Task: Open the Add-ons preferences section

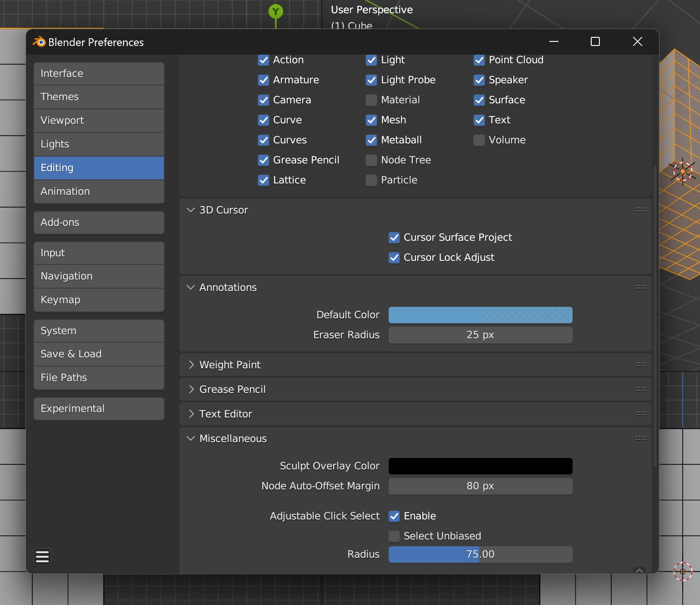Action: (x=99, y=223)
